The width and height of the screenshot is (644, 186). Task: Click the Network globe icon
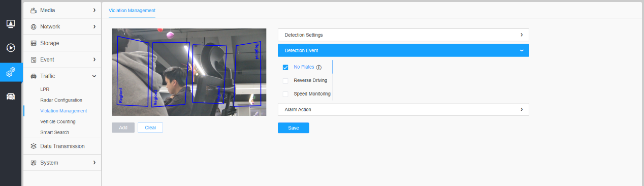point(34,26)
